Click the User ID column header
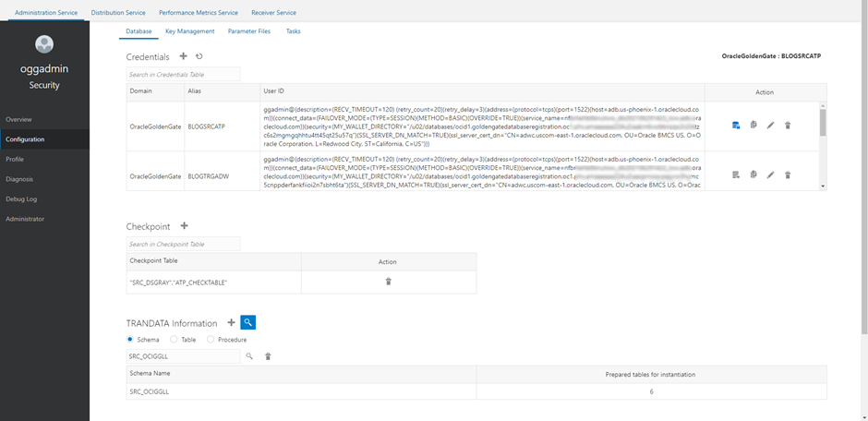Viewport: 868px width, 421px height. click(x=482, y=92)
